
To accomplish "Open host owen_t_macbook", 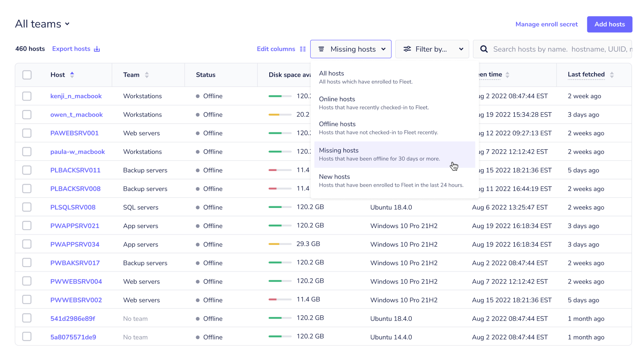I will [76, 115].
